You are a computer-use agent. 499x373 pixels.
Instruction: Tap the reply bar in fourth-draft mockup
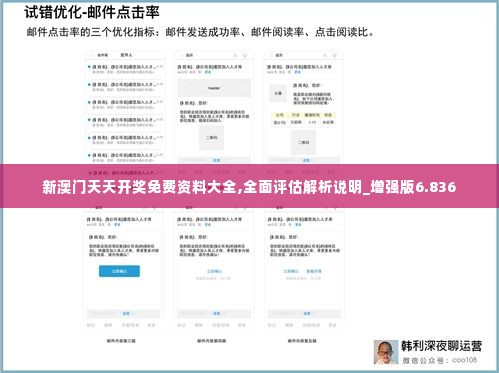click(214, 313)
